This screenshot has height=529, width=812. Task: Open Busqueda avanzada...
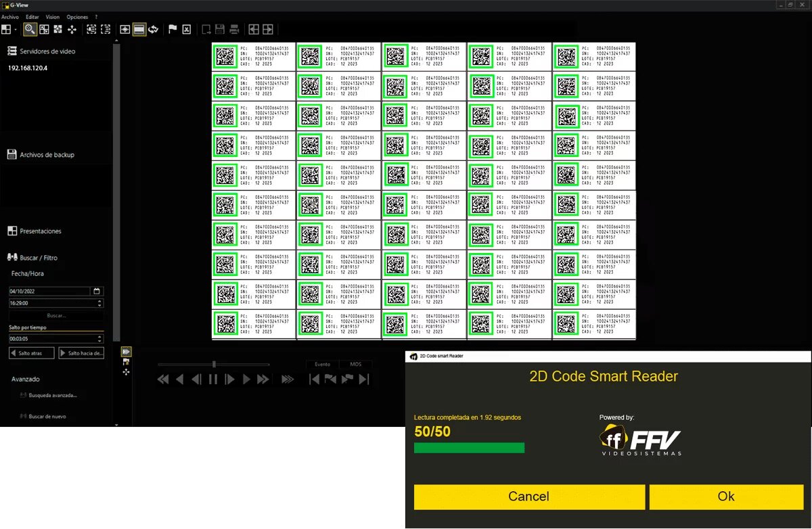[48, 396]
